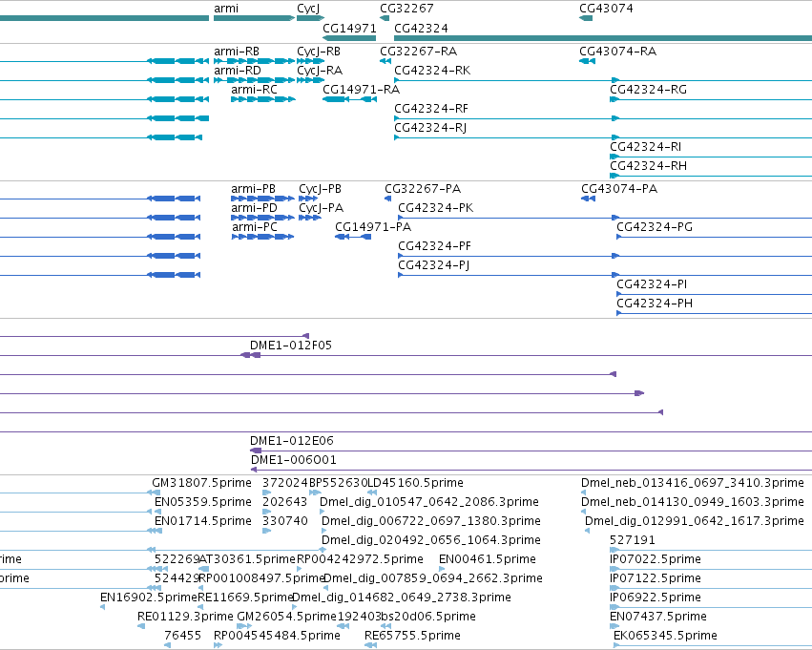Select CG14971-RA transcript
The height and width of the screenshot is (650, 812).
click(349, 99)
